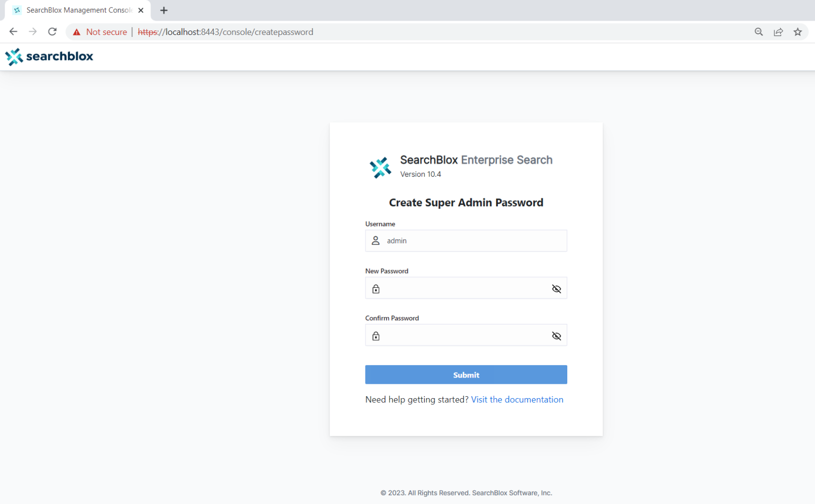The image size is (815, 504).
Task: Bookmark this page with the star icon
Action: tap(798, 32)
